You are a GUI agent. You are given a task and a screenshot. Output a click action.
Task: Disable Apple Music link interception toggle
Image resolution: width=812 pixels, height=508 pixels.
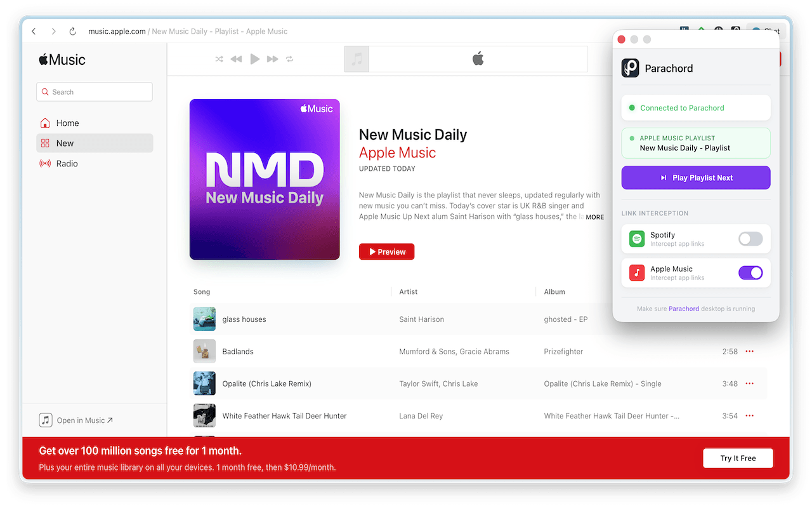[x=750, y=273]
